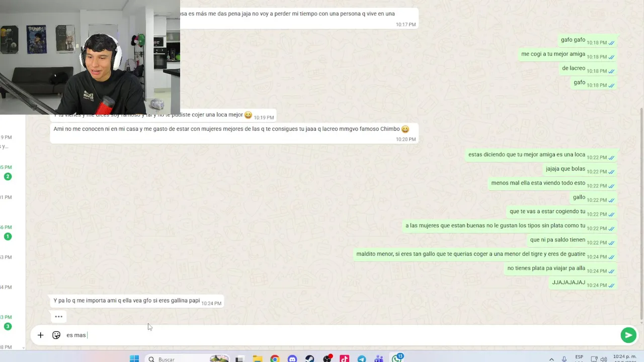Image resolution: width=644 pixels, height=362 pixels.
Task: Click the message 'que te vas a estar cogiendo tu'
Action: (x=561, y=211)
